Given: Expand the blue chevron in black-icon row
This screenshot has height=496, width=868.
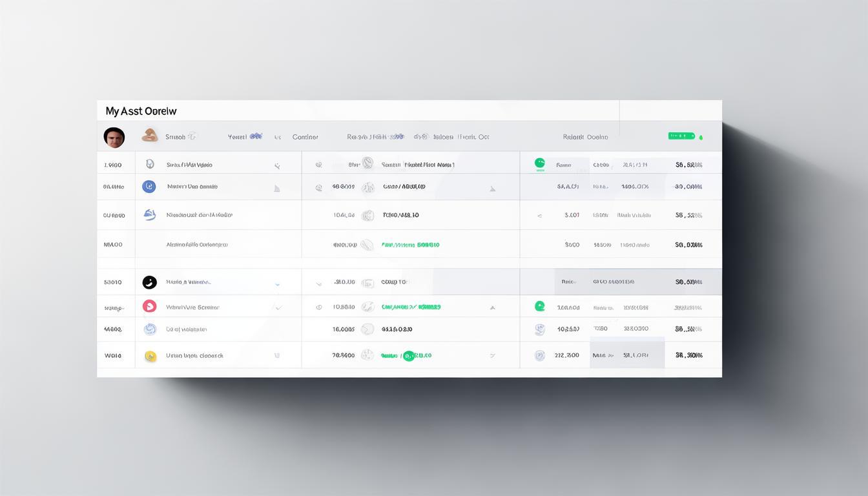Looking at the screenshot, I should click(x=277, y=284).
